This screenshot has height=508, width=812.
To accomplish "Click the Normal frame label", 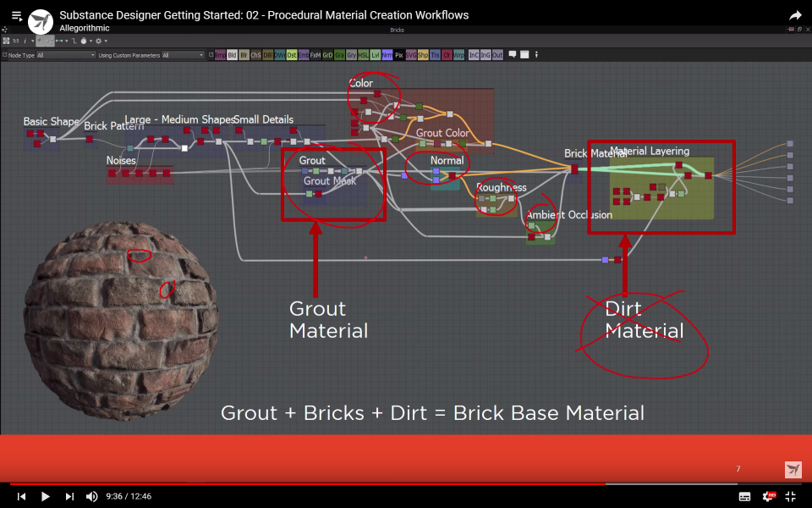I will click(x=447, y=161).
